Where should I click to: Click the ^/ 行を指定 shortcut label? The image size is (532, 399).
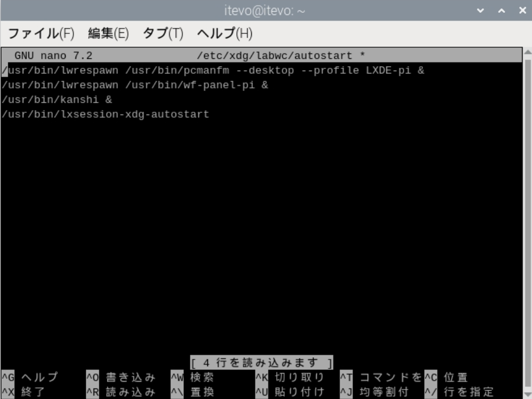pyautogui.click(x=459, y=392)
